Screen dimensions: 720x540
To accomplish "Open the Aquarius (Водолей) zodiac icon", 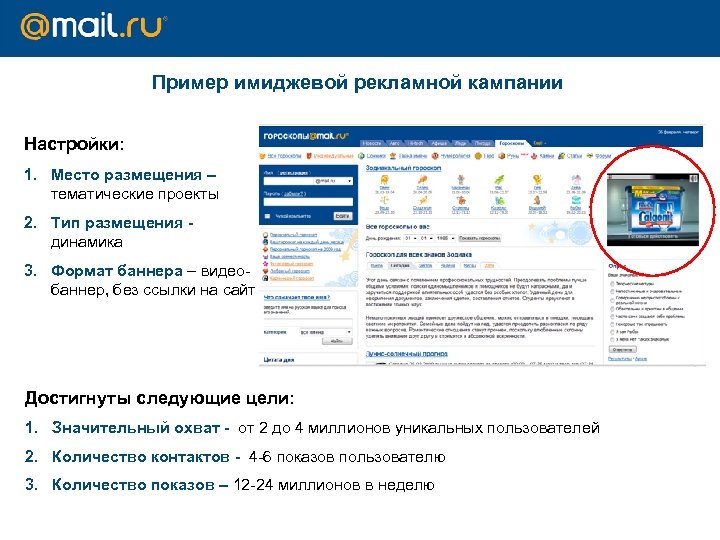I will pyautogui.click(x=537, y=200).
